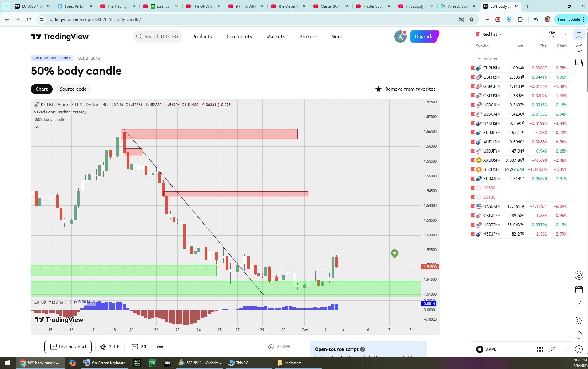Click the Use on chart button
This screenshot has width=588, height=369.
[x=68, y=347]
